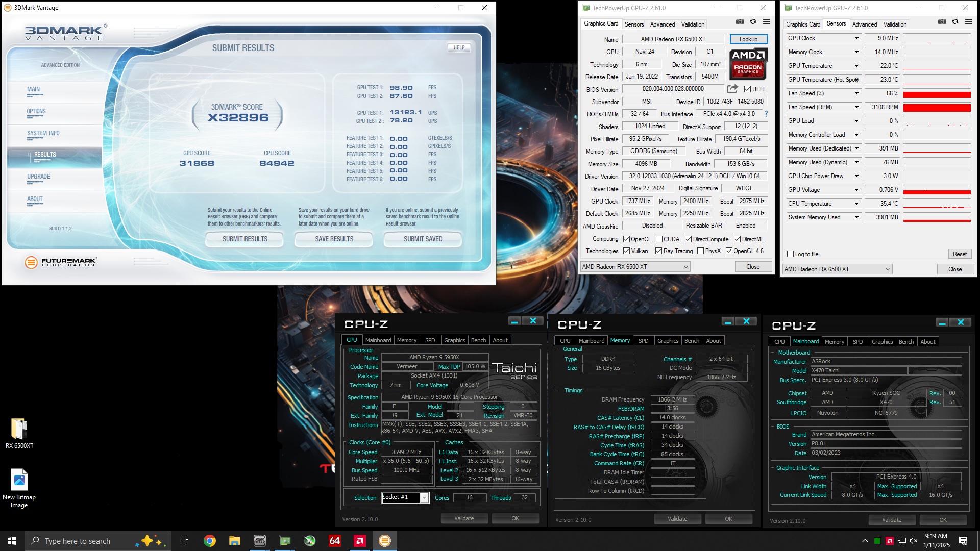980x551 pixels.
Task: Open the hamburger menu in GPU-Z Sensors window
Action: pyautogui.click(x=968, y=22)
